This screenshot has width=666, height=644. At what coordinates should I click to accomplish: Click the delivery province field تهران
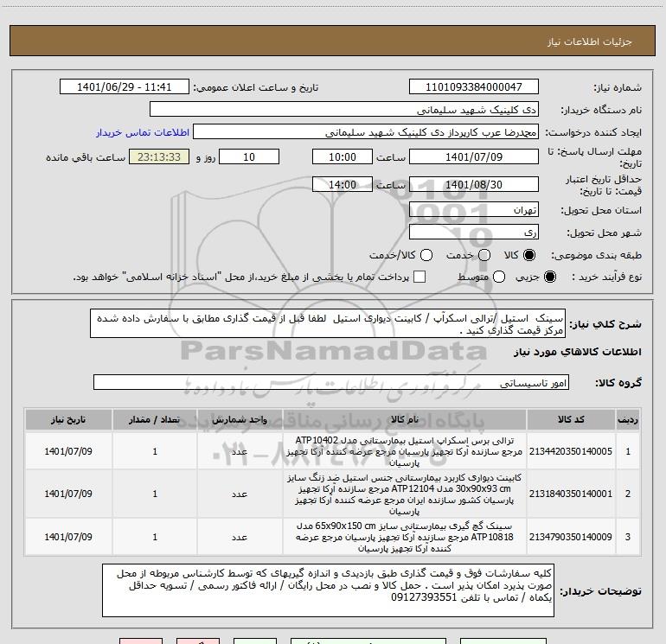click(474, 209)
